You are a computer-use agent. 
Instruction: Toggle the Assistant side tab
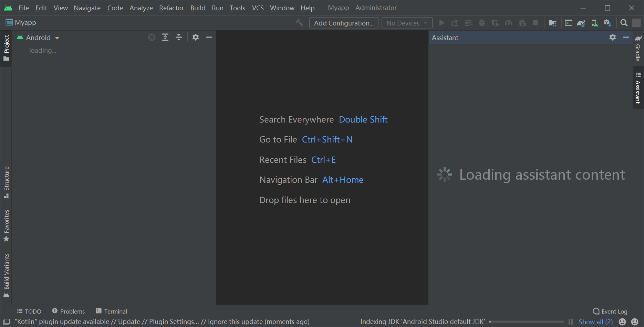(x=638, y=88)
